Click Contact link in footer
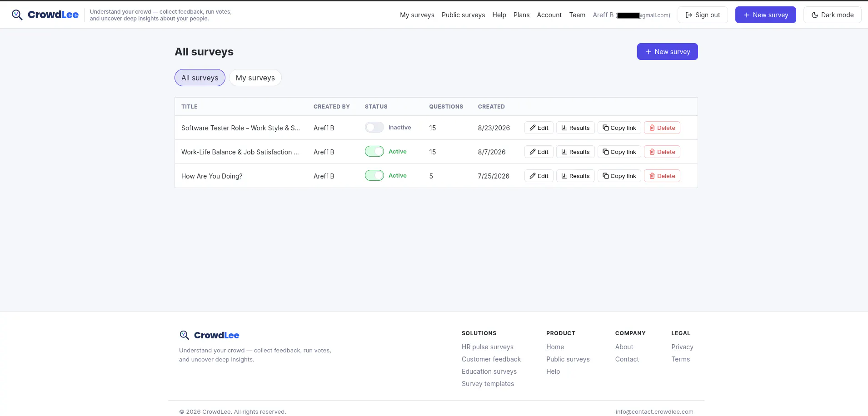This screenshot has height=416, width=868. tap(627, 359)
